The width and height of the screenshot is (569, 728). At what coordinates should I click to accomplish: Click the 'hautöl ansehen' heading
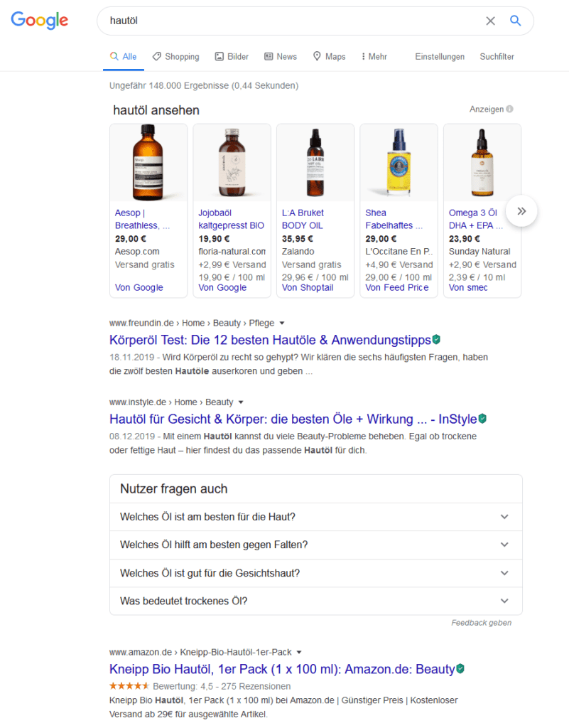coord(156,110)
